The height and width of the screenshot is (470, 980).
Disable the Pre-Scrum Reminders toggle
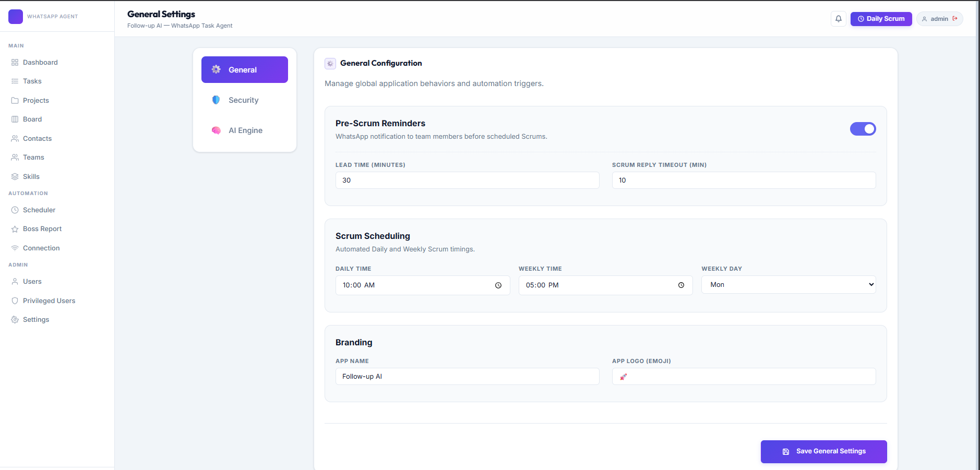(863, 129)
